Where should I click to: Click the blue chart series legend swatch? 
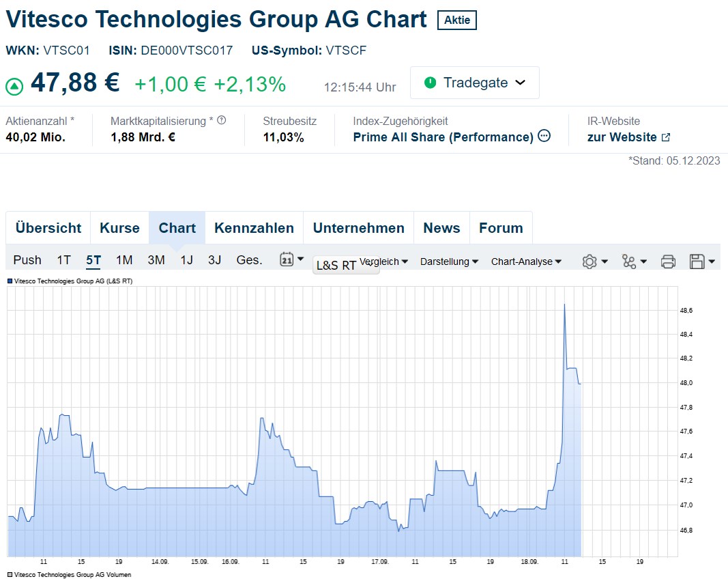(x=10, y=281)
